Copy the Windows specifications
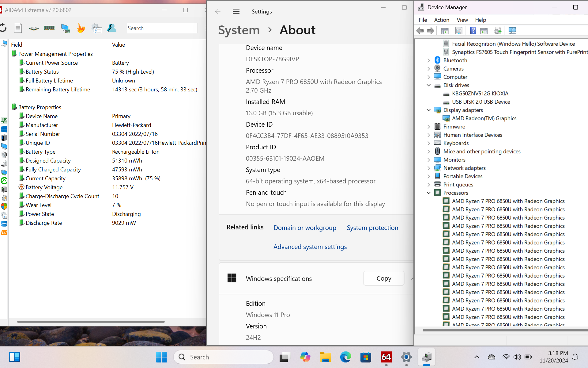The image size is (588, 368). (x=384, y=278)
